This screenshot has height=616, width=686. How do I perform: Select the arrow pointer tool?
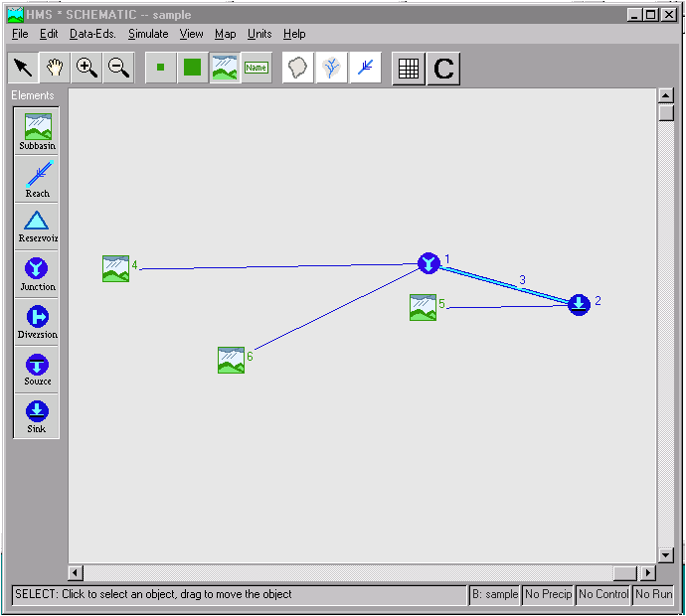coord(23,68)
